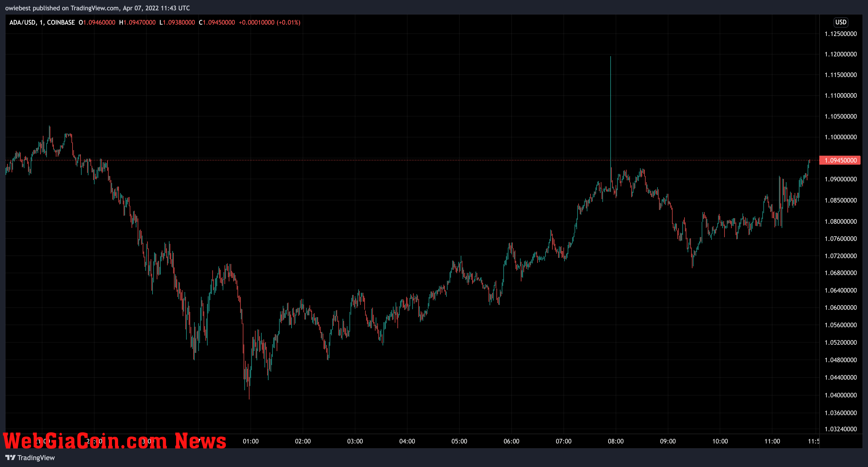Click price axis label 1.07600000
This screenshot has width=868, height=467.
click(841, 239)
